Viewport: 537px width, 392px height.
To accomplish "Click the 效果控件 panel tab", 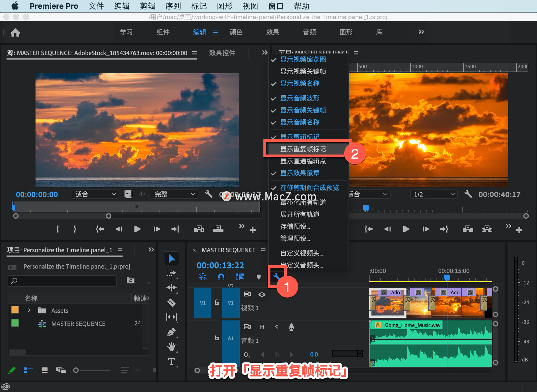I will [222, 53].
